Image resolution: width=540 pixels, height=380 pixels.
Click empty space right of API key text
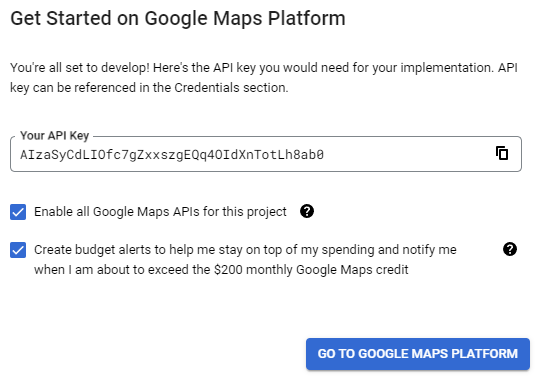tap(406, 154)
